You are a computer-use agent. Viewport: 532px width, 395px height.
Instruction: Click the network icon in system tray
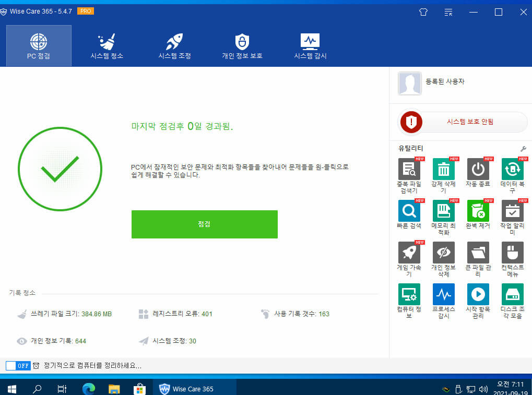click(x=470, y=389)
